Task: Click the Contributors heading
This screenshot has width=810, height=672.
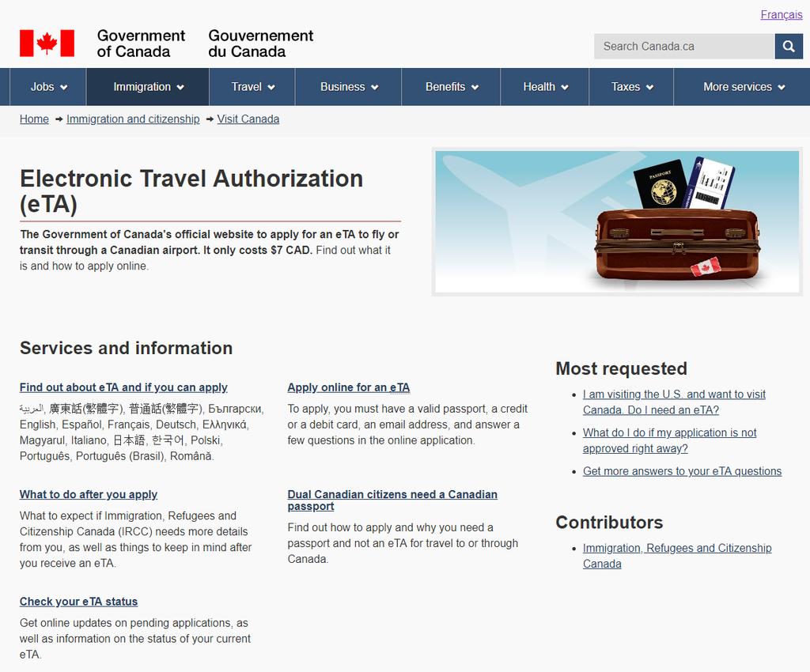Action: [609, 523]
